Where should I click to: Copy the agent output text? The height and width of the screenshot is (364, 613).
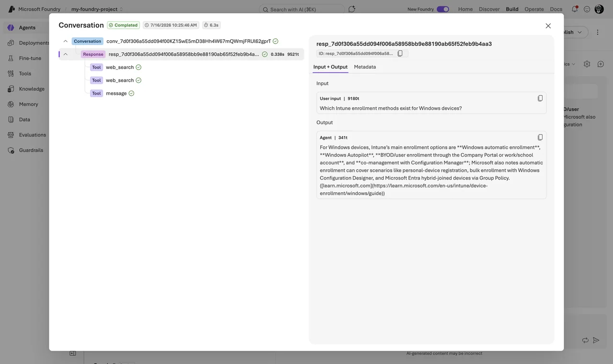[x=540, y=137]
